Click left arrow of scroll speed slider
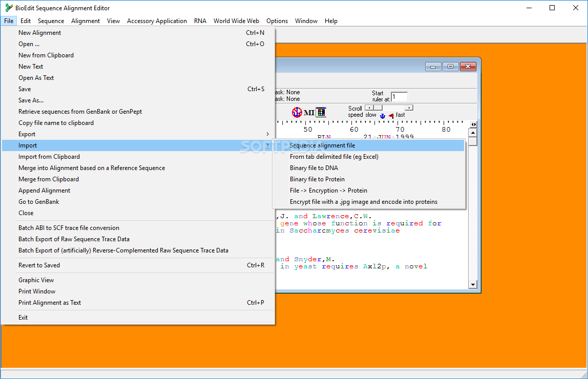The height and width of the screenshot is (379, 588). pyautogui.click(x=369, y=108)
